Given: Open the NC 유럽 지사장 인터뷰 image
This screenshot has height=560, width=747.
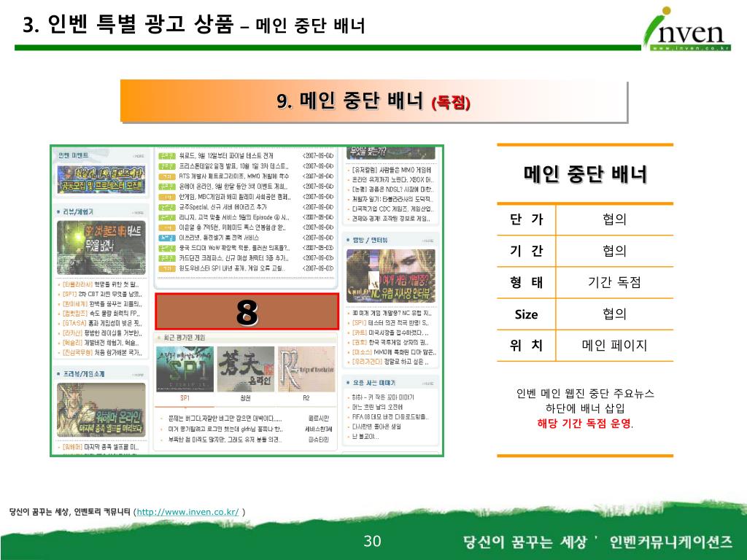Looking at the screenshot, I should (391, 276).
